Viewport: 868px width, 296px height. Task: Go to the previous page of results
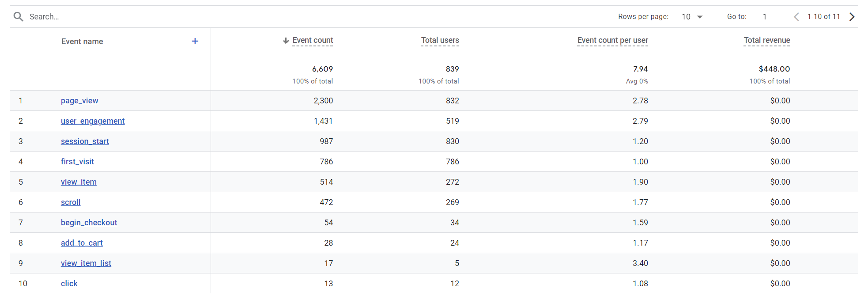click(796, 17)
